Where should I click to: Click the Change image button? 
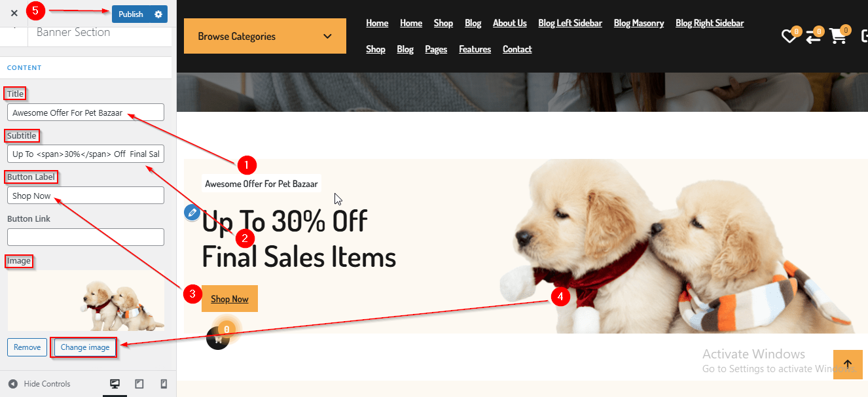[x=84, y=347]
